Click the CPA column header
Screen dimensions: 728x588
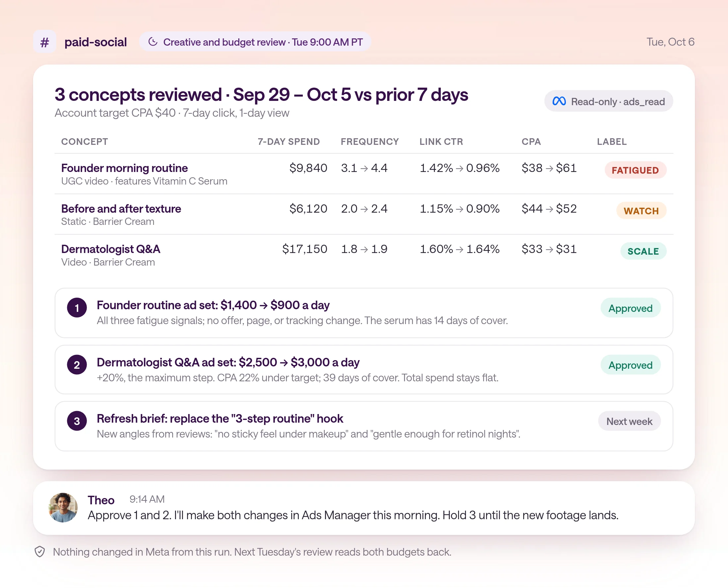point(531,142)
